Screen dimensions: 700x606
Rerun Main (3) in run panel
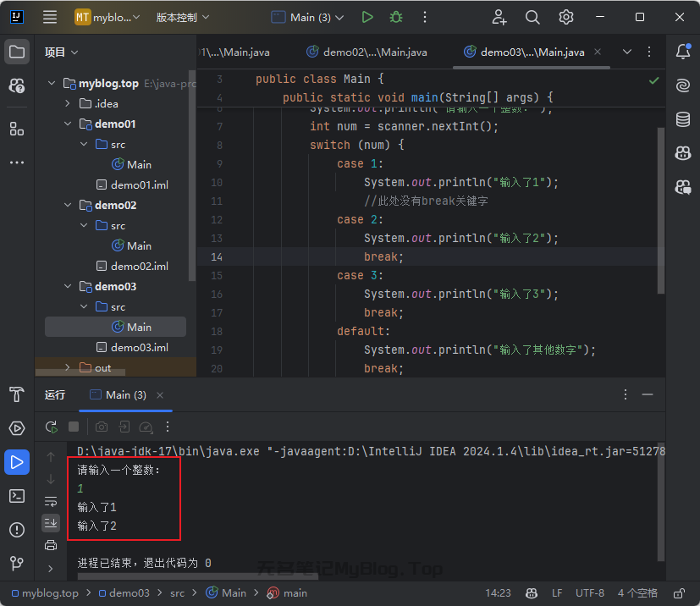[52, 427]
